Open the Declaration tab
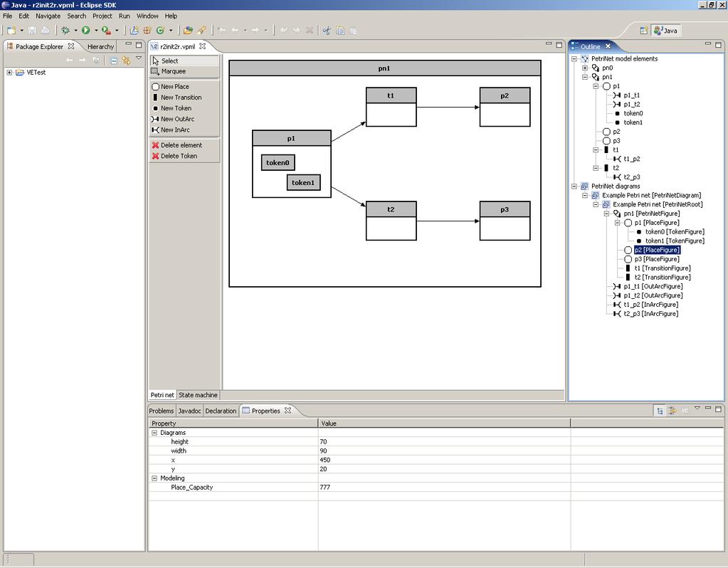Image resolution: width=728 pixels, height=568 pixels. pos(221,411)
